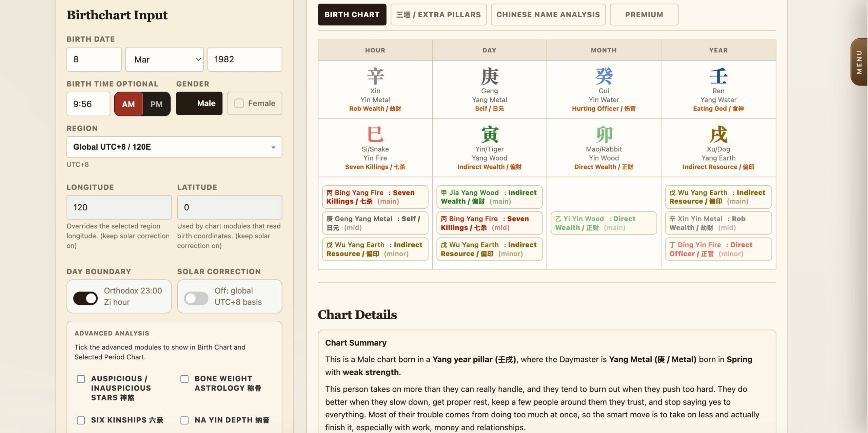Click the UTC+8 text below region
The image size is (868, 433).
[77, 165]
